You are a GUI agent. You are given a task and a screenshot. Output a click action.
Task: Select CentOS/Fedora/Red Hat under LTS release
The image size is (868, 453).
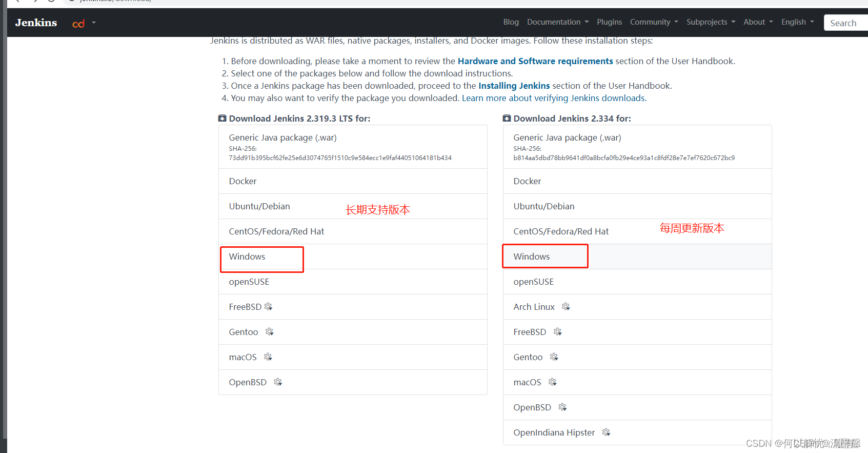coord(353,231)
